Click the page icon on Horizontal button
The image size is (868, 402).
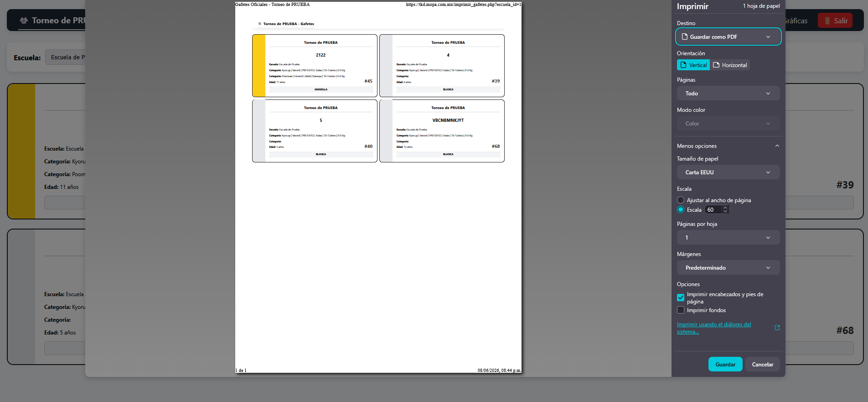point(716,65)
